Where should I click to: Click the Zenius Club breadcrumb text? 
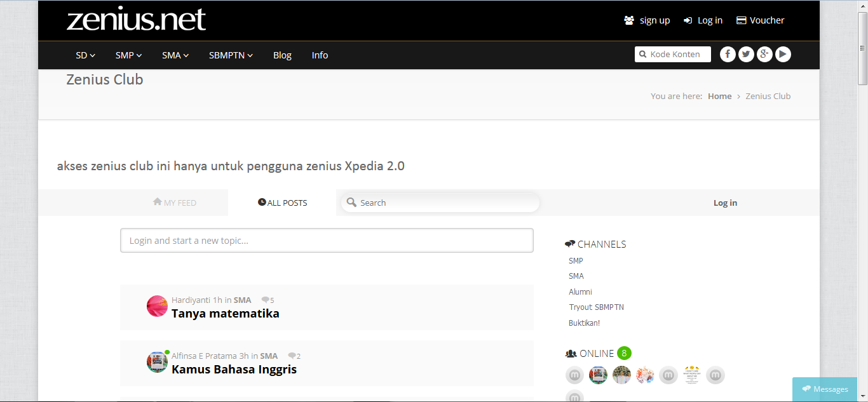click(768, 96)
